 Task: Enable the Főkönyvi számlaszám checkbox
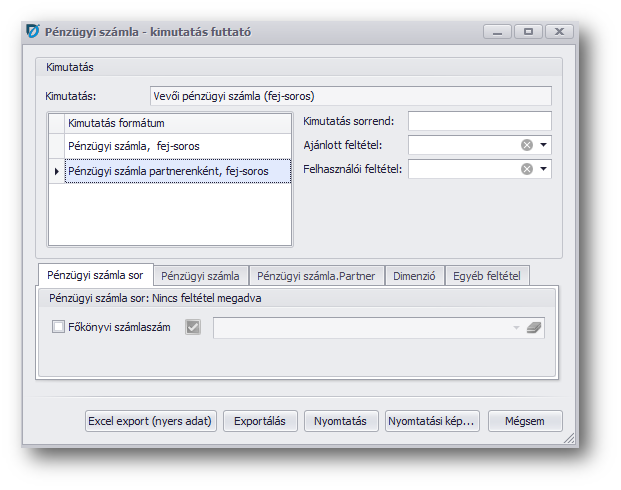coord(58,326)
